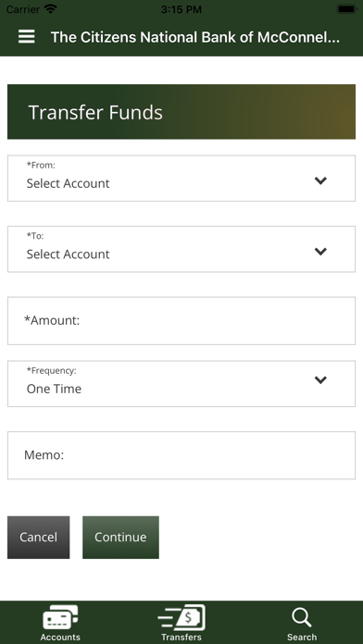Switch to the Search tab label
Viewport: 363px width, 644px height.
(302, 637)
